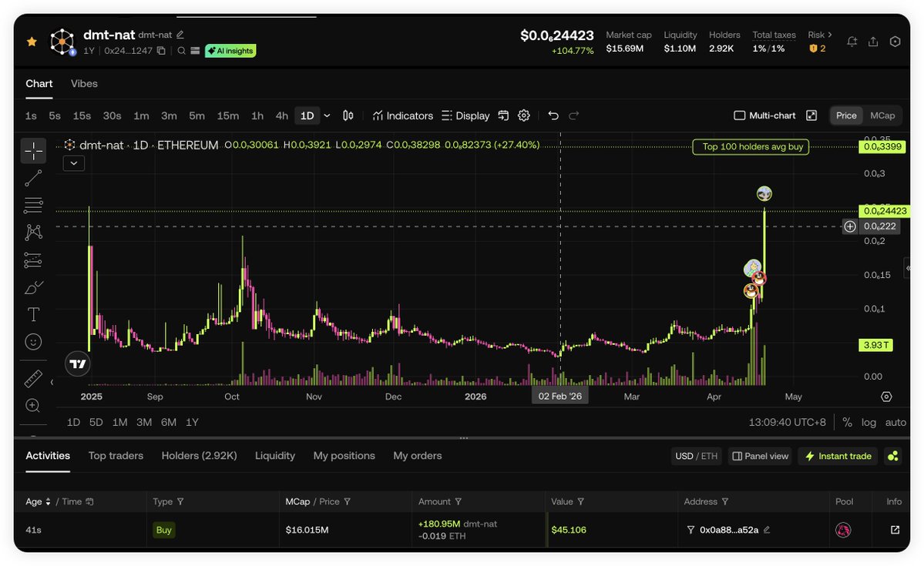Open chart settings gear icon
The image size is (924, 566).
click(x=524, y=116)
